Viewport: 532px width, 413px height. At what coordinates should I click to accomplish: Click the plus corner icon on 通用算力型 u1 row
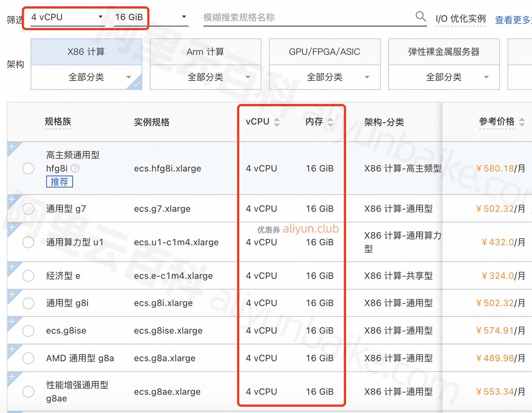[x=12, y=227]
